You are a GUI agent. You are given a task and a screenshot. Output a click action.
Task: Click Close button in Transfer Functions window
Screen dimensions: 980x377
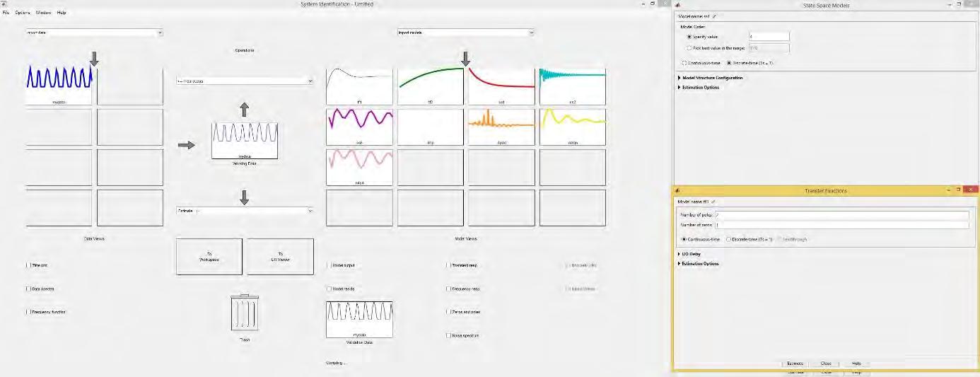[x=826, y=364]
